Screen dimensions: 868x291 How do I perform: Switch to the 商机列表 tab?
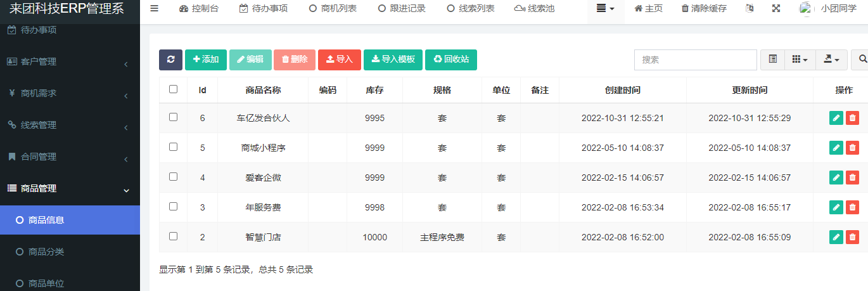333,9
